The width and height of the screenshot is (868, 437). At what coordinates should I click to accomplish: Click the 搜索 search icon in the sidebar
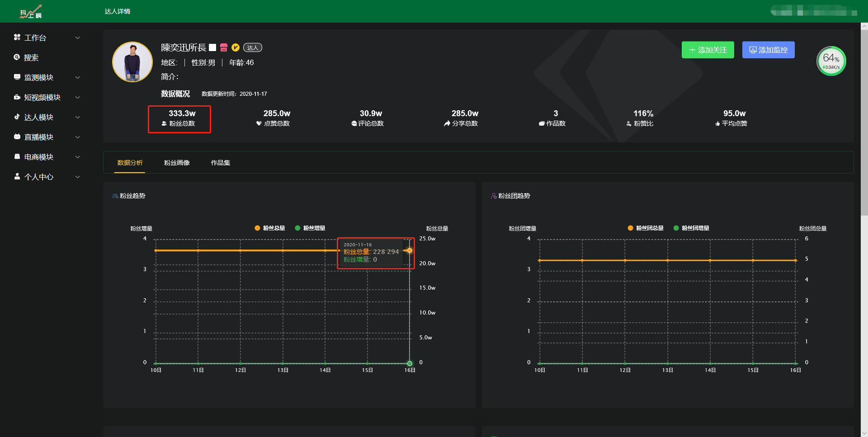pos(17,57)
